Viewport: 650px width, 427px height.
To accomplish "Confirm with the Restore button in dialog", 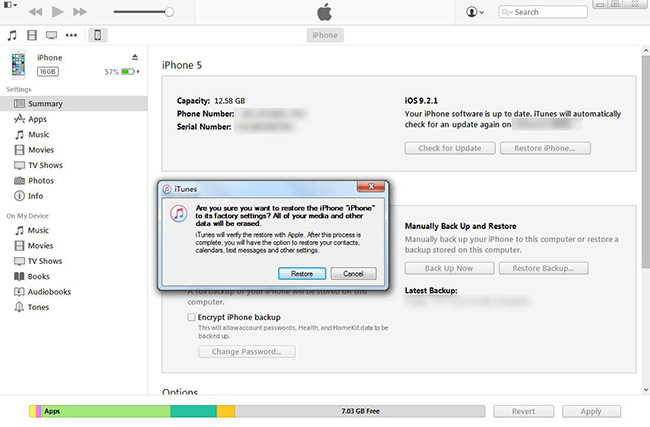I will [302, 274].
